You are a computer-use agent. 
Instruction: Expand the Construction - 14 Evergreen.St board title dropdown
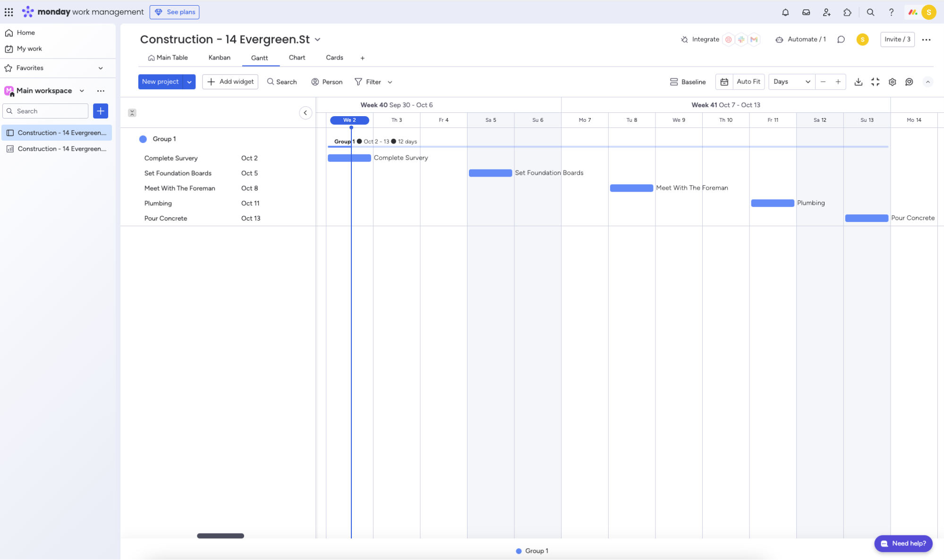click(317, 40)
